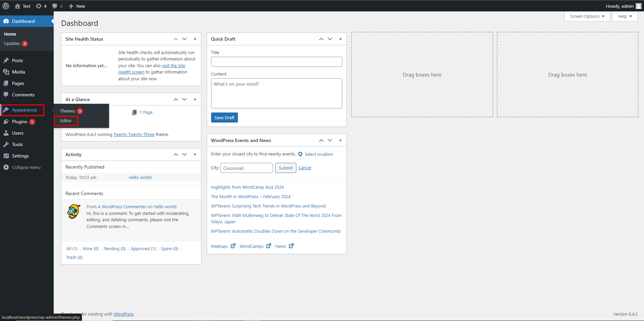Click the Posts pin icon

click(6, 60)
